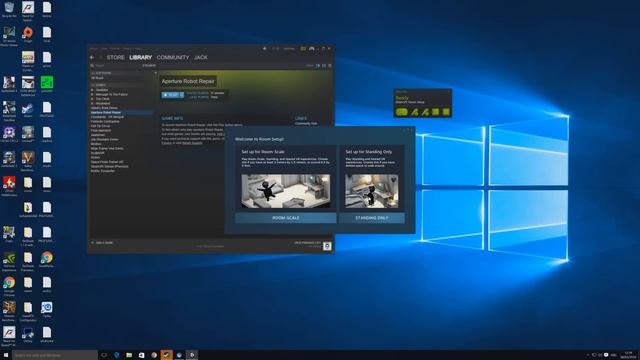This screenshot has height=360, width=640.
Task: Open the COMMUNITY section
Action: (x=173, y=58)
